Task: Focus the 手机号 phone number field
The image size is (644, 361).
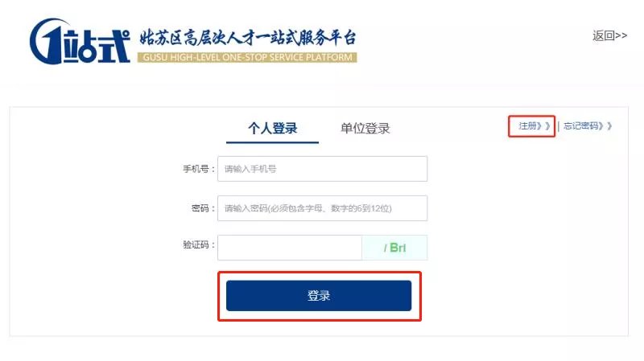Action: pyautogui.click(x=322, y=169)
